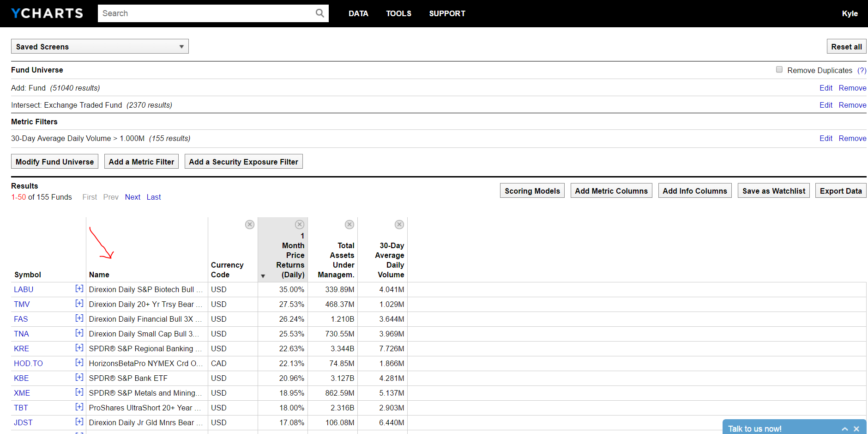Tick the Remove Duplicates checkbox

(x=779, y=70)
